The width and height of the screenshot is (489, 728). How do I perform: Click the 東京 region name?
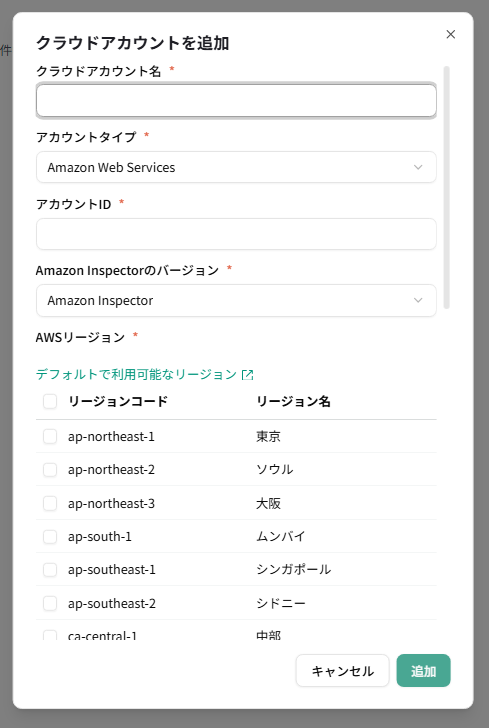[268, 436]
